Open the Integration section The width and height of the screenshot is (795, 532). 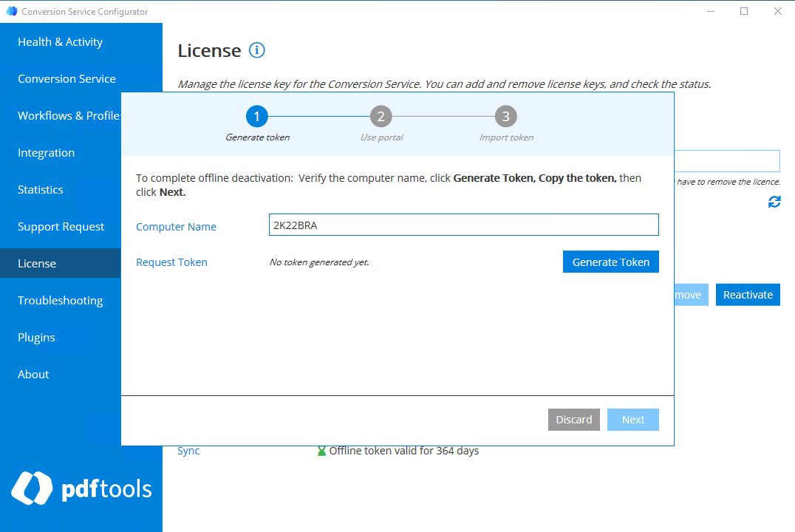point(46,152)
